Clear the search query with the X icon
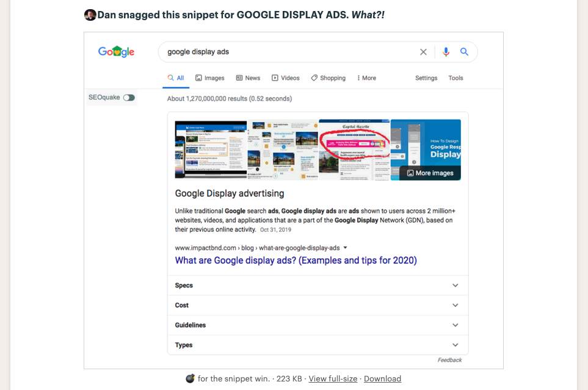 pyautogui.click(x=423, y=52)
